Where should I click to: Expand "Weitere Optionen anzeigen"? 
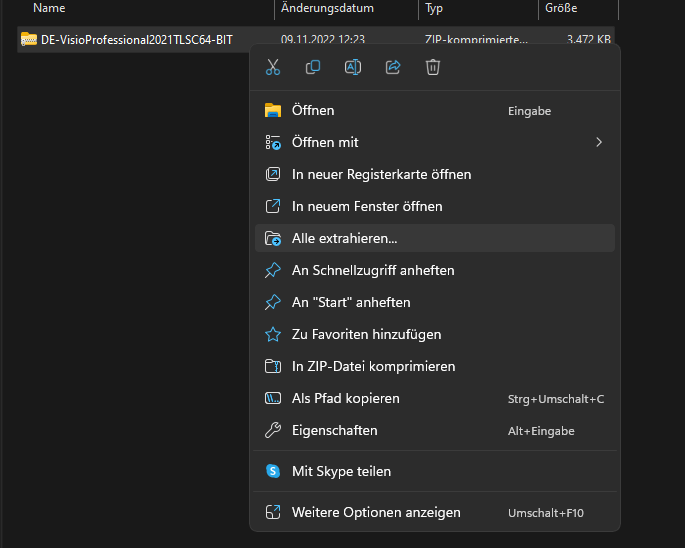pyautogui.click(x=376, y=512)
